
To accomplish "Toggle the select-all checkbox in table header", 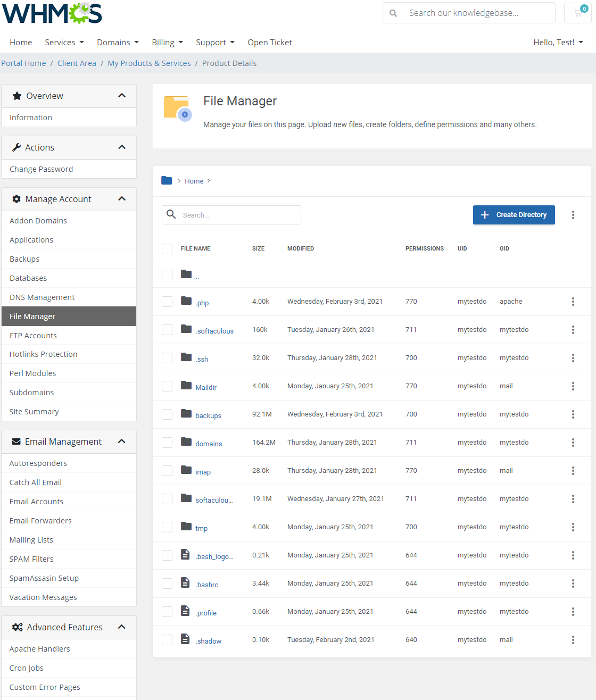I will point(167,248).
